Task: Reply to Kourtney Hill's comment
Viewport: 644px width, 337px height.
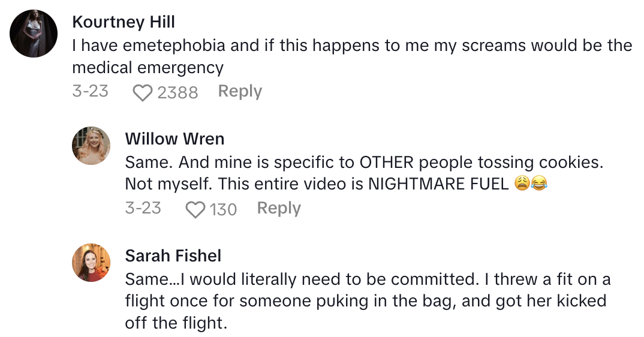Action: 240,91
